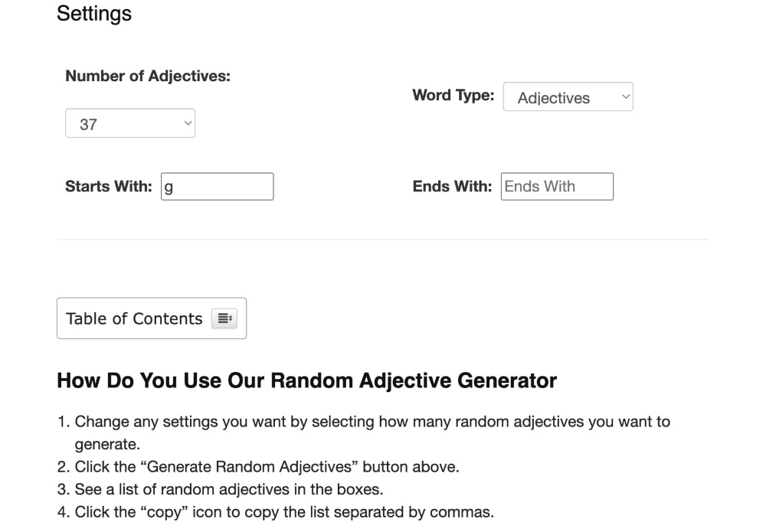The image size is (766, 532).
Task: Click the Settings heading
Action: click(94, 14)
